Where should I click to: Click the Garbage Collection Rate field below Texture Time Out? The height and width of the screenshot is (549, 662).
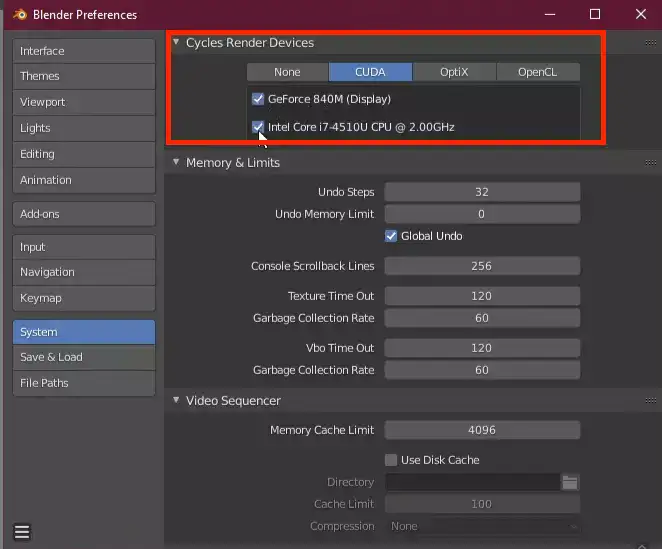(482, 318)
